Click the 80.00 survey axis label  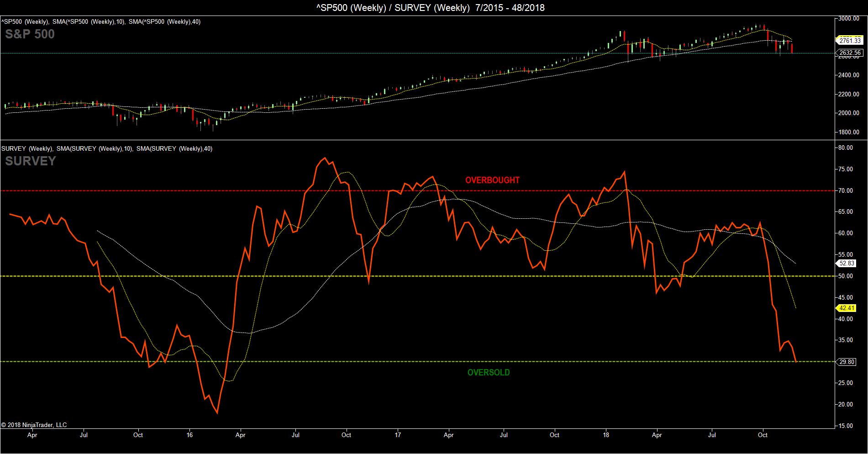[846, 148]
